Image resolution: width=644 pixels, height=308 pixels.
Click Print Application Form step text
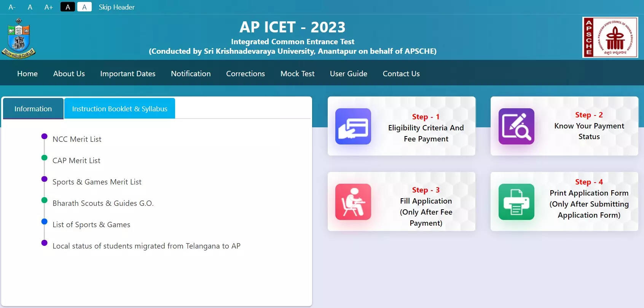coord(589,204)
